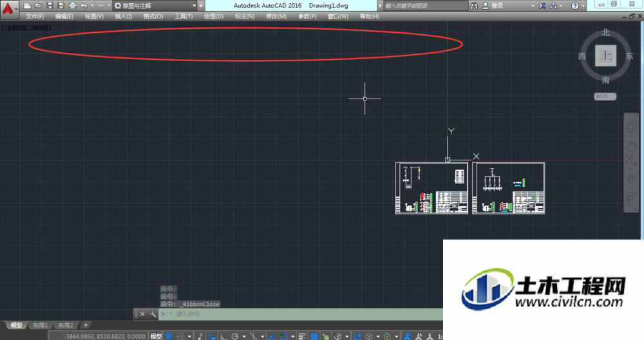Switch to the 模型 model tab
The width and height of the screenshot is (644, 340).
pos(16,325)
